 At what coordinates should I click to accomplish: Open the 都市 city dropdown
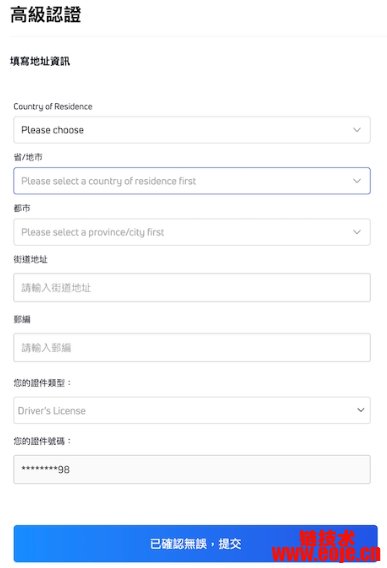[192, 232]
